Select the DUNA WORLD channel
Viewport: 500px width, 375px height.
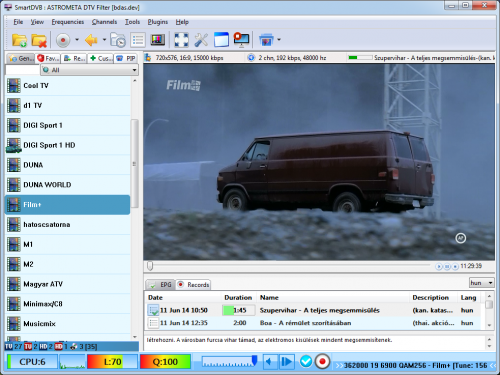pos(68,185)
